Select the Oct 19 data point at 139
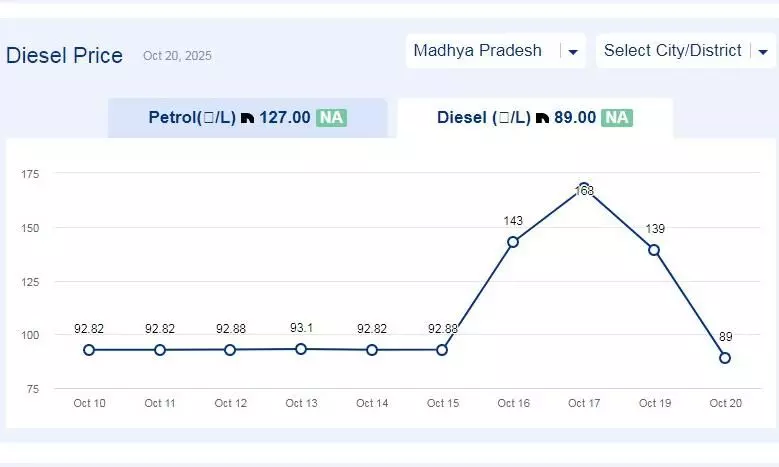This screenshot has width=779, height=467. point(654,250)
